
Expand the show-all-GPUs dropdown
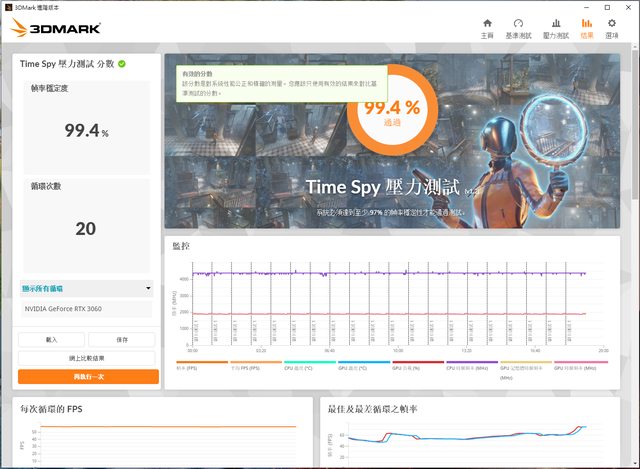[86, 289]
